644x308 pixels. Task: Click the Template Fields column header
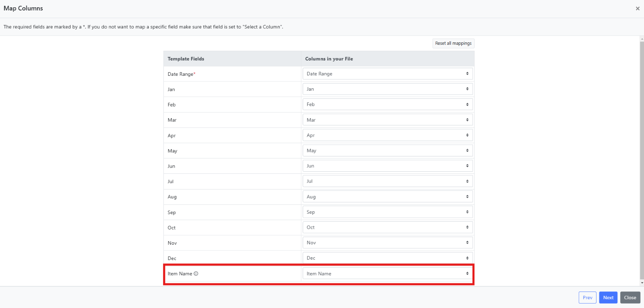(x=186, y=59)
